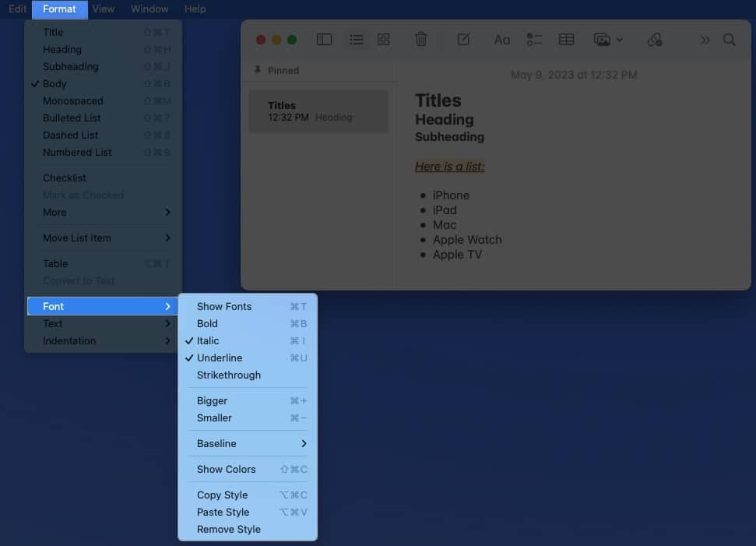Screen dimensions: 756x546
Task: Apply Subheading style from Format menu
Action: tap(103, 66)
